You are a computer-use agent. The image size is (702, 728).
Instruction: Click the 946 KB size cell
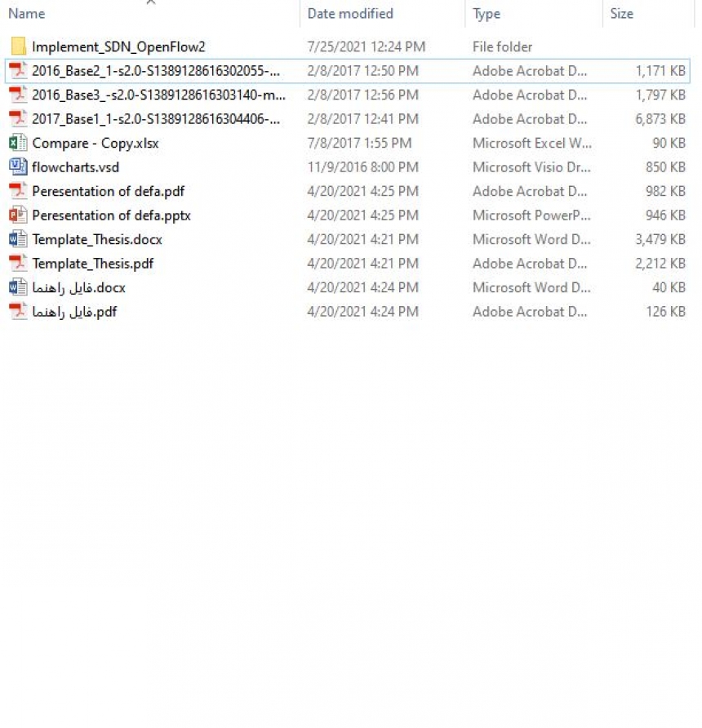pos(665,215)
